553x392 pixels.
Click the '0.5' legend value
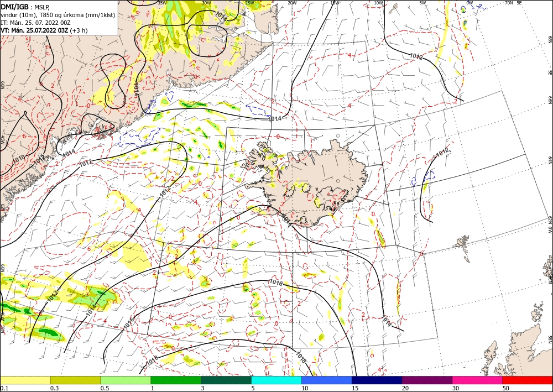(105, 388)
